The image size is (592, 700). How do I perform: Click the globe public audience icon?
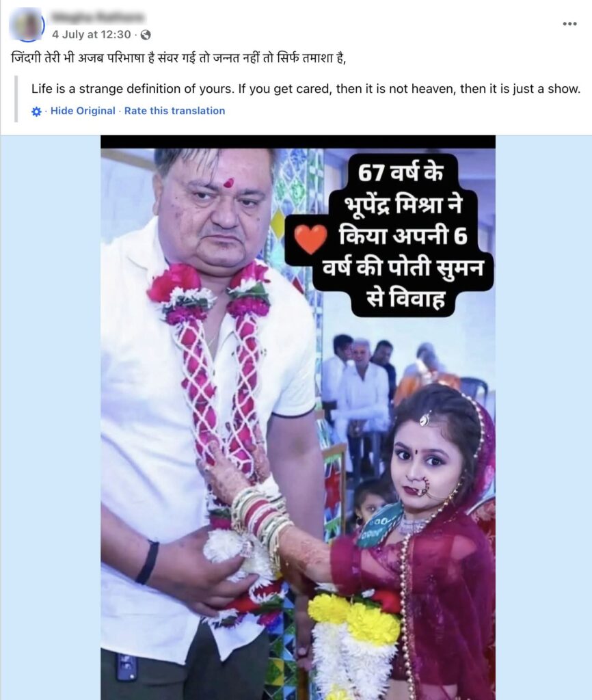point(146,35)
